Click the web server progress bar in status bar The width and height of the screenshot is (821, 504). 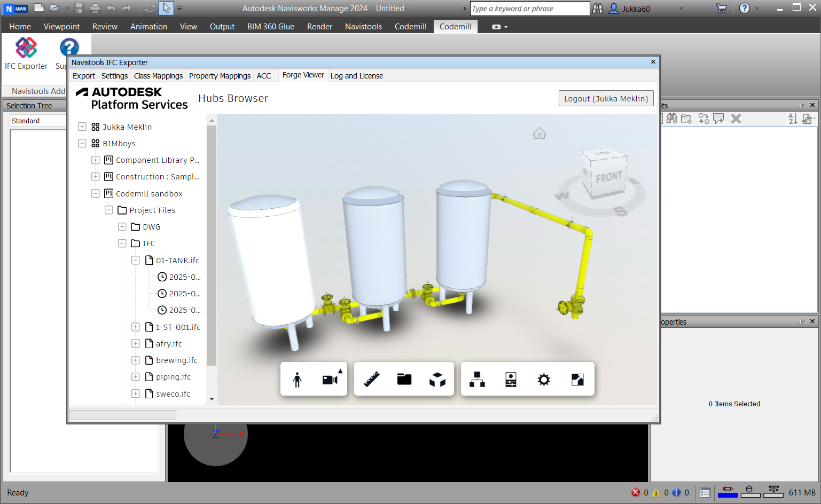[773, 492]
